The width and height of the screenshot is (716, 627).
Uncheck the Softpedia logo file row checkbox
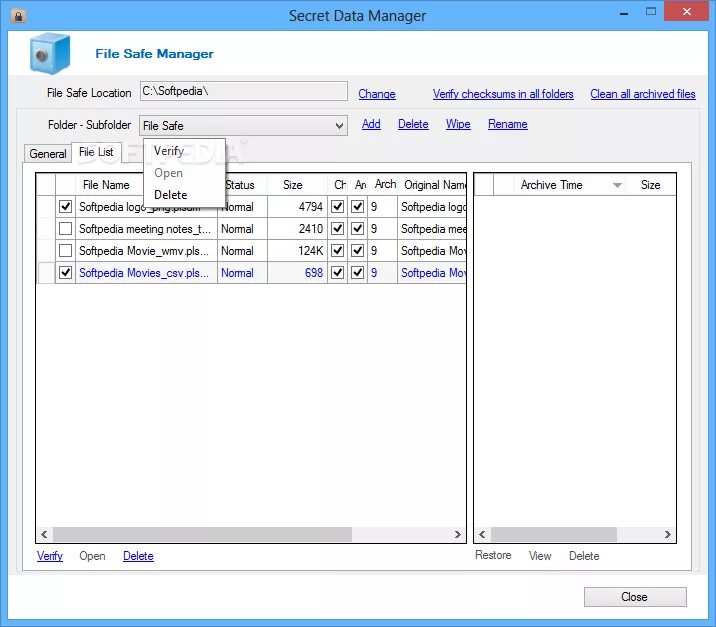tap(65, 206)
